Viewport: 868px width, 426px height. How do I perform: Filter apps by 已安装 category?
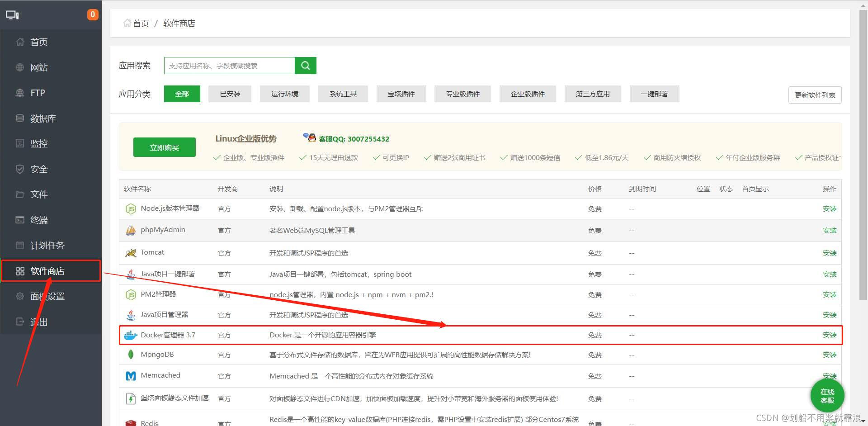tap(230, 94)
